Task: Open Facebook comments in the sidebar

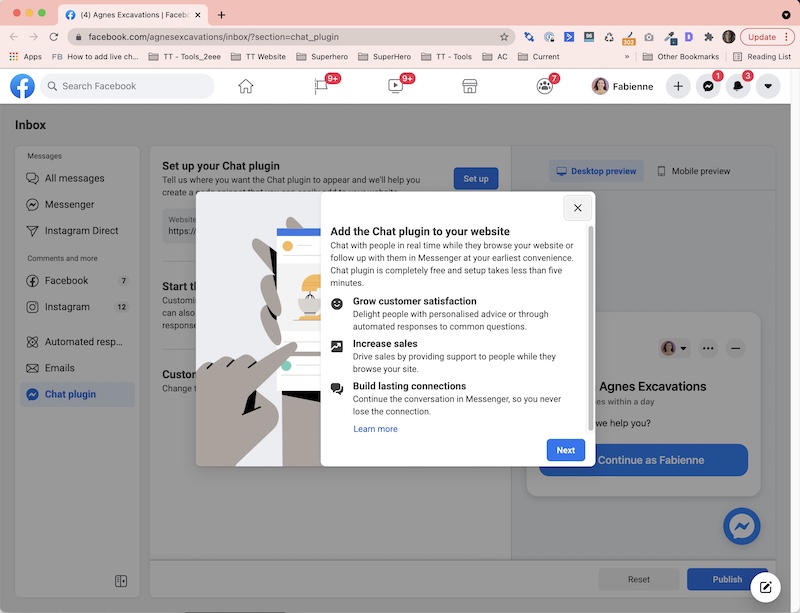Action: (77, 281)
